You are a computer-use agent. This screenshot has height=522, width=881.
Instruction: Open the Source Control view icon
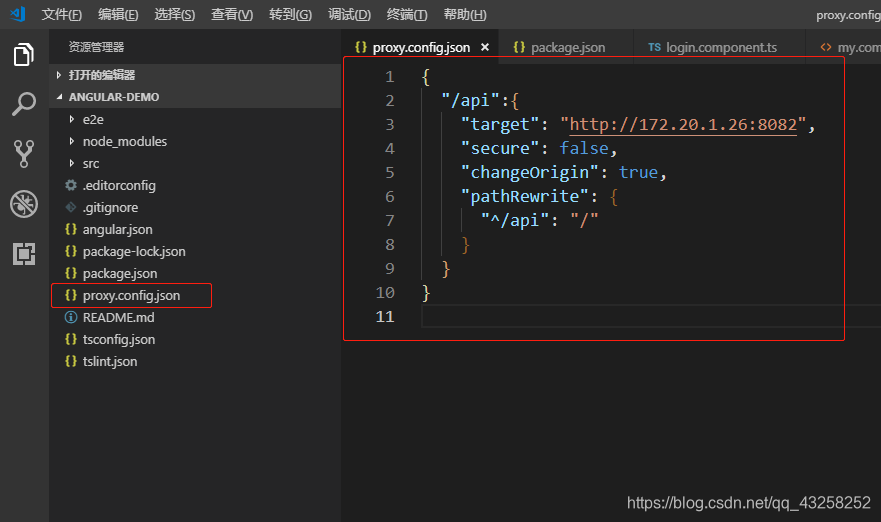(24, 153)
